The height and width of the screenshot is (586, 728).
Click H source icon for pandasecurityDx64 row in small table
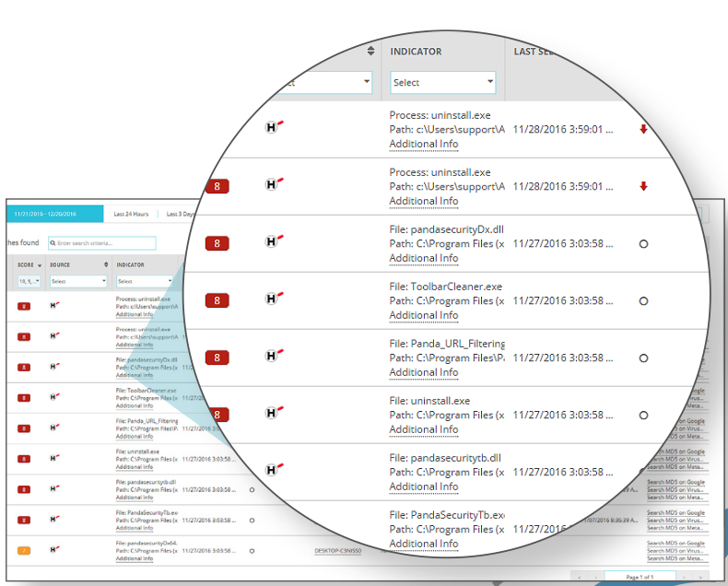54,549
